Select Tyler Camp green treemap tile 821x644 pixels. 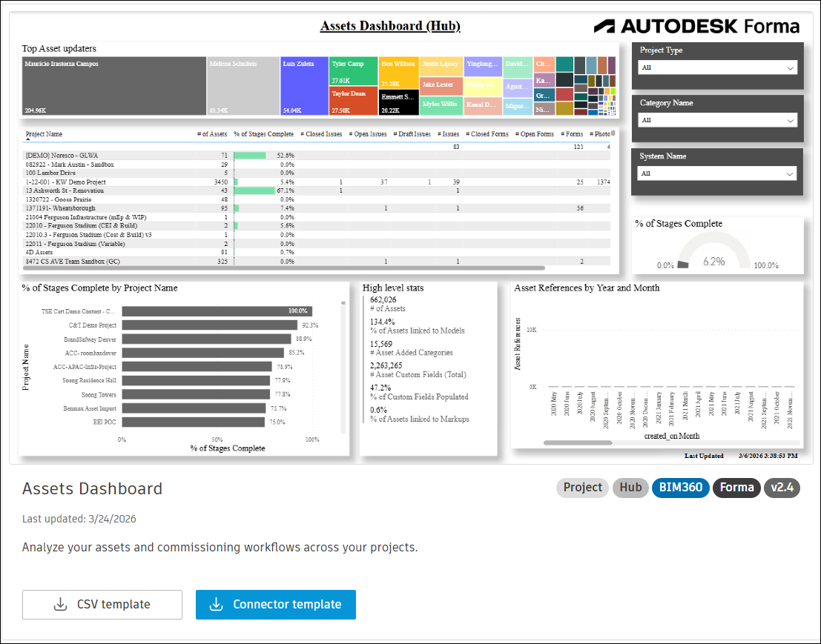tap(354, 71)
